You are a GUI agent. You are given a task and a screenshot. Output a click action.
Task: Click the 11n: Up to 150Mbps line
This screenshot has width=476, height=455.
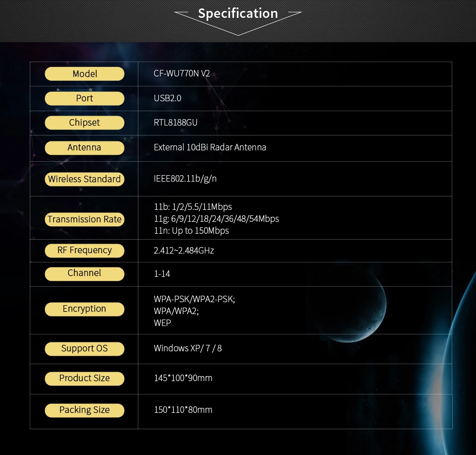click(191, 231)
